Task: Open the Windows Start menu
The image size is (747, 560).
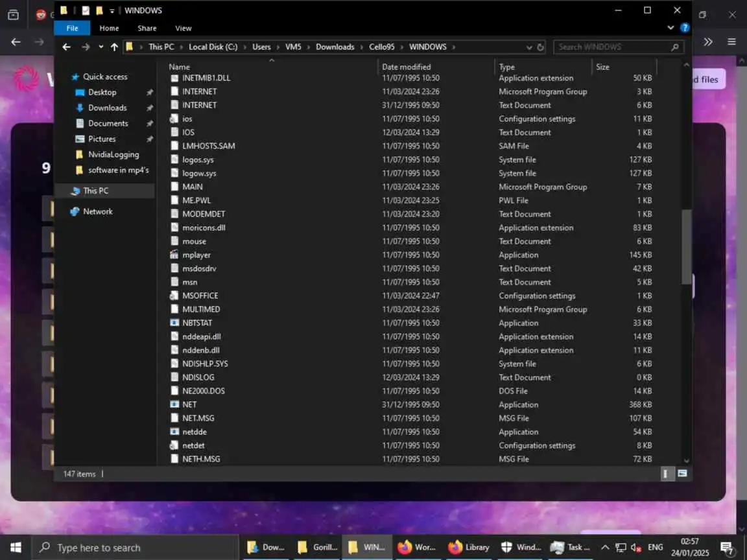Action: coord(16,547)
